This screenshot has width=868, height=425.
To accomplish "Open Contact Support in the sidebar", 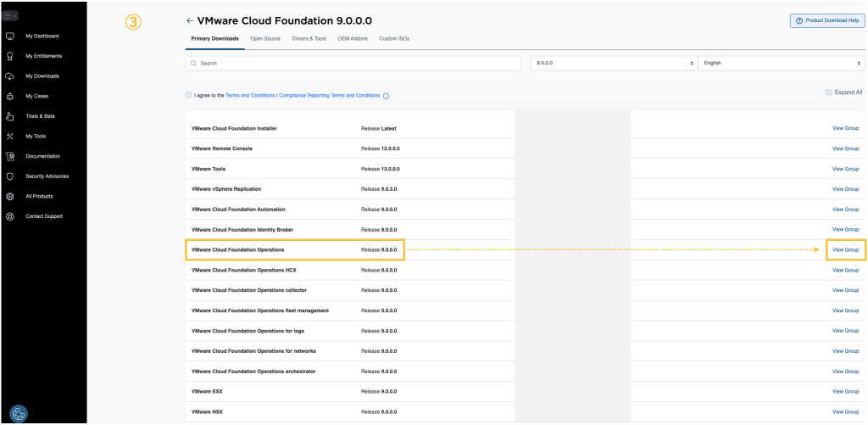I will [x=44, y=216].
